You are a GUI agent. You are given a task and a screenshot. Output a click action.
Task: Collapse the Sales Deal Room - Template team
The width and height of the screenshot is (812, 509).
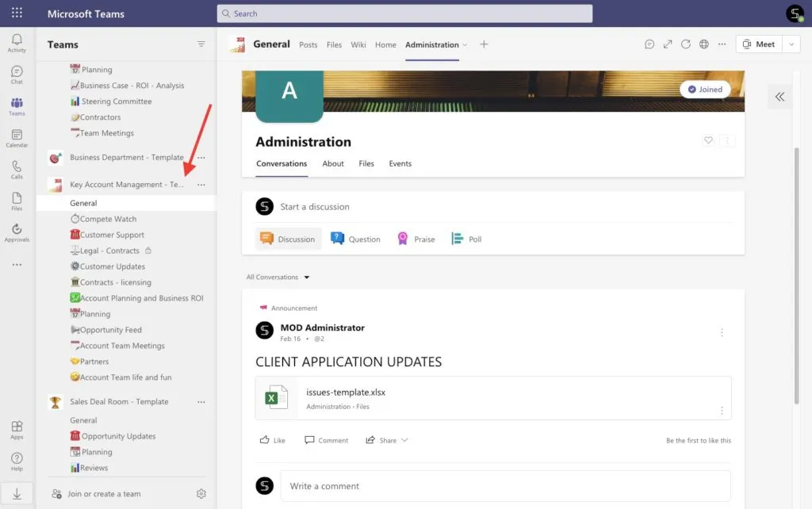coord(119,402)
